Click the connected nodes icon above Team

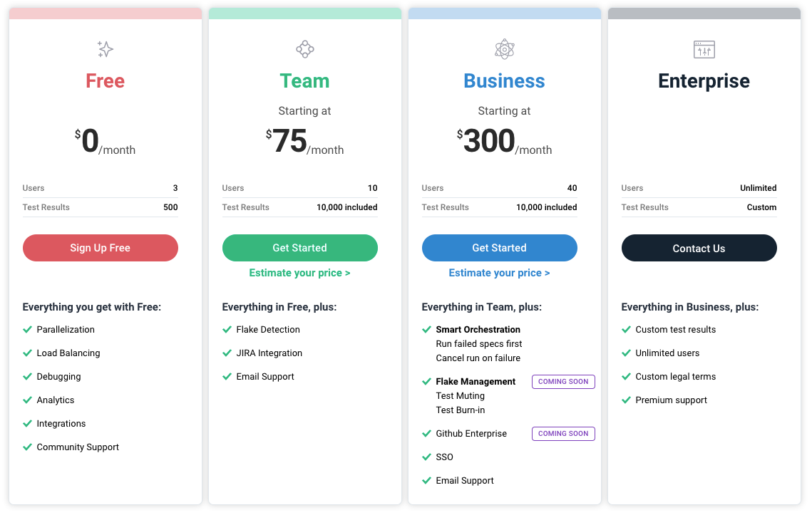305,49
